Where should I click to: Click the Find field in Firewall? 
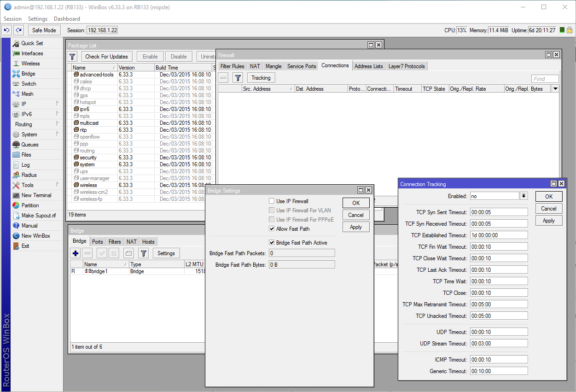(x=545, y=79)
